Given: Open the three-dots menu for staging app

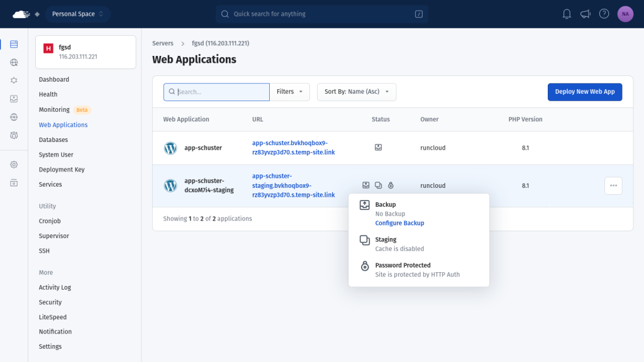Looking at the screenshot, I should pos(613,185).
